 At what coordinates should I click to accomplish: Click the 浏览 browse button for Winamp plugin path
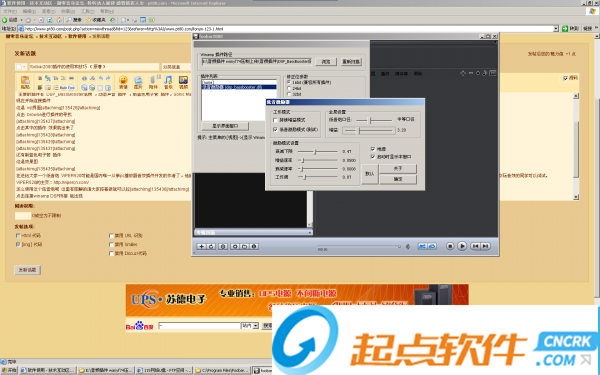pos(326,62)
